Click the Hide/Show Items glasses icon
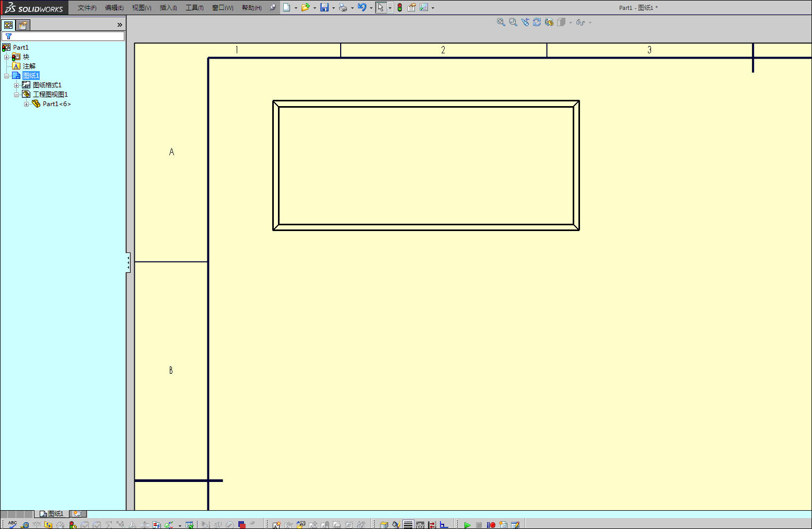 click(x=580, y=22)
